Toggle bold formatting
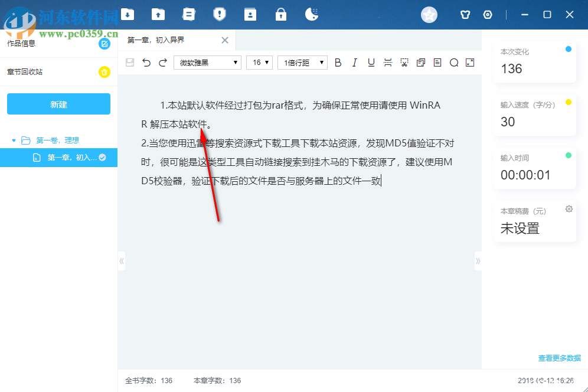This screenshot has height=392, width=588. [338, 62]
